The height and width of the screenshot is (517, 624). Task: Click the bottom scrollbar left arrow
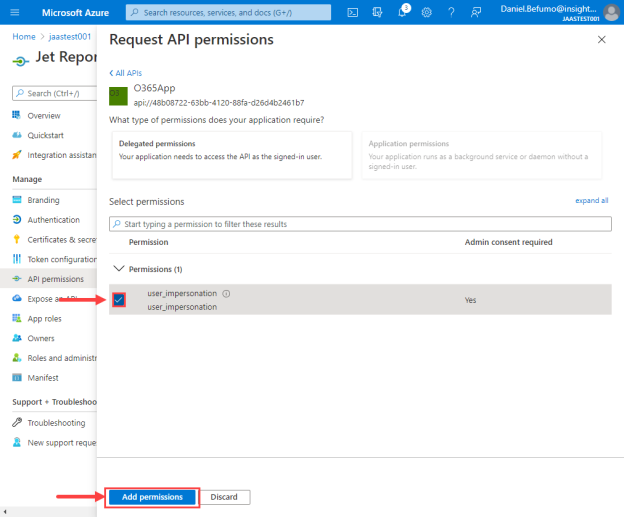[5, 512]
